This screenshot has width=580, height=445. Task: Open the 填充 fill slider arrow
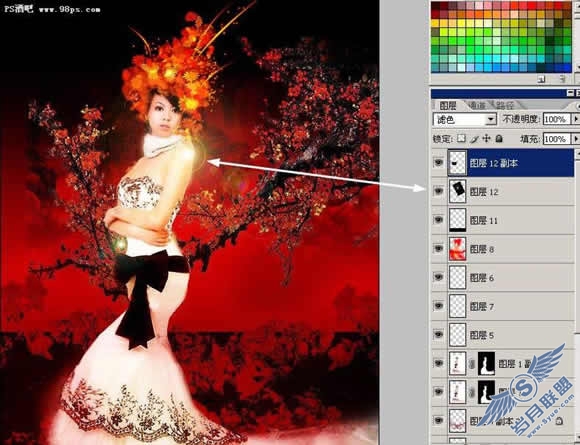[576, 139]
